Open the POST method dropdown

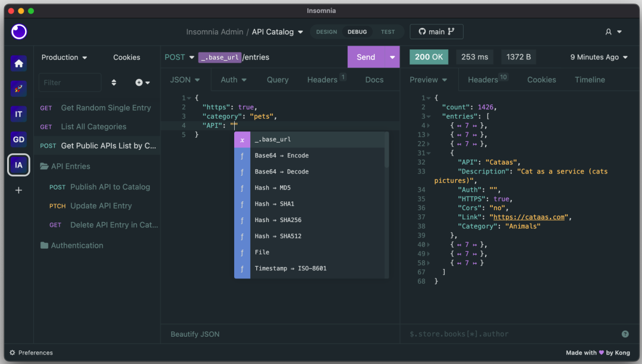(180, 57)
